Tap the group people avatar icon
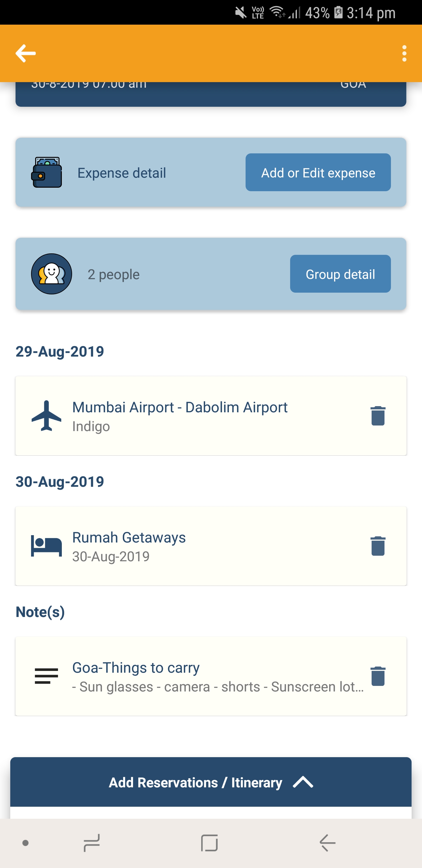The height and width of the screenshot is (868, 422). [52, 274]
